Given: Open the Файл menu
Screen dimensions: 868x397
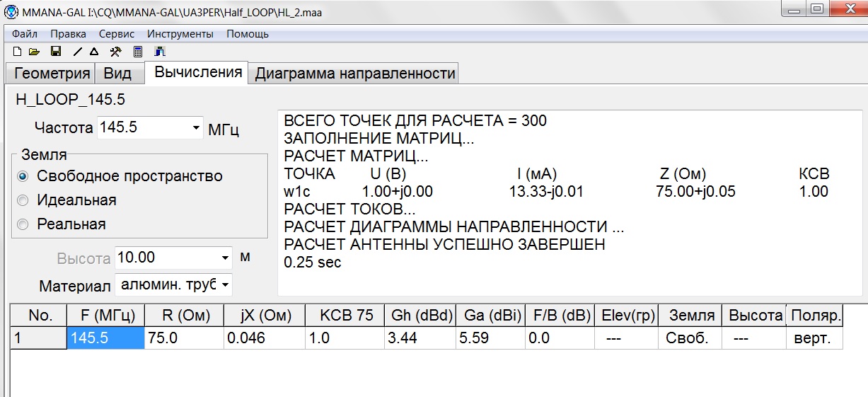Looking at the screenshot, I should coord(25,34).
